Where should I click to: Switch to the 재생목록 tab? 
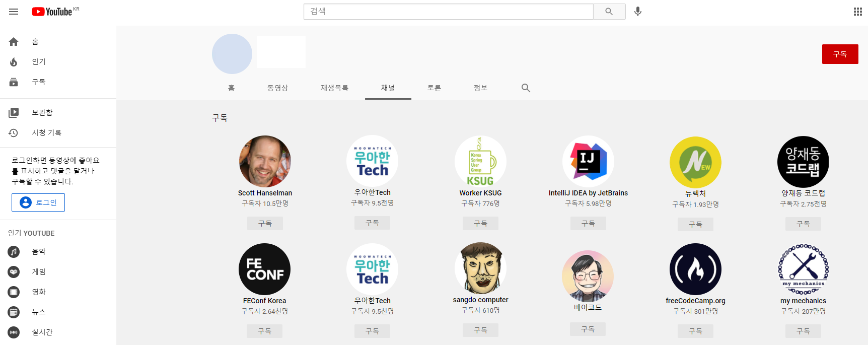click(x=334, y=88)
